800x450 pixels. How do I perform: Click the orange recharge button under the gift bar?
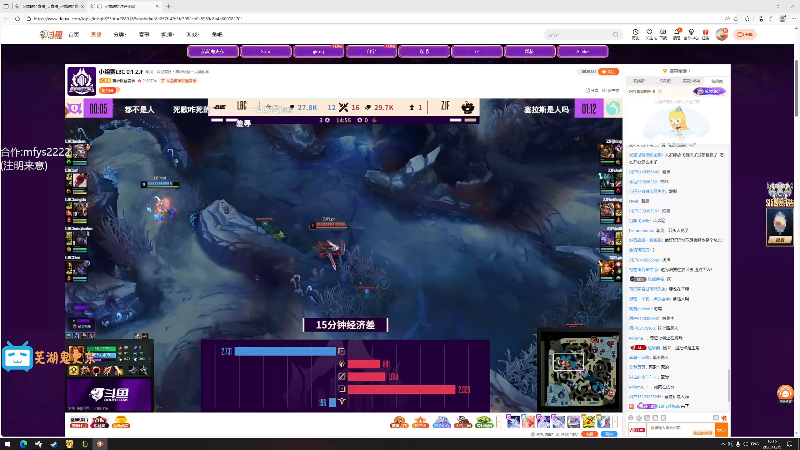tap(590, 434)
